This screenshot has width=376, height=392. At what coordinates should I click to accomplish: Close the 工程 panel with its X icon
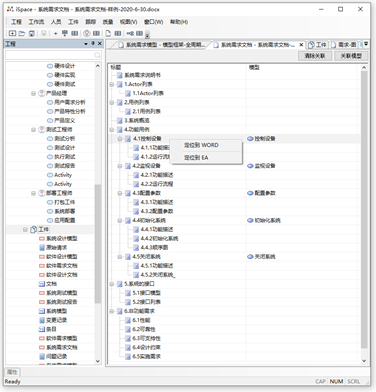click(x=99, y=44)
